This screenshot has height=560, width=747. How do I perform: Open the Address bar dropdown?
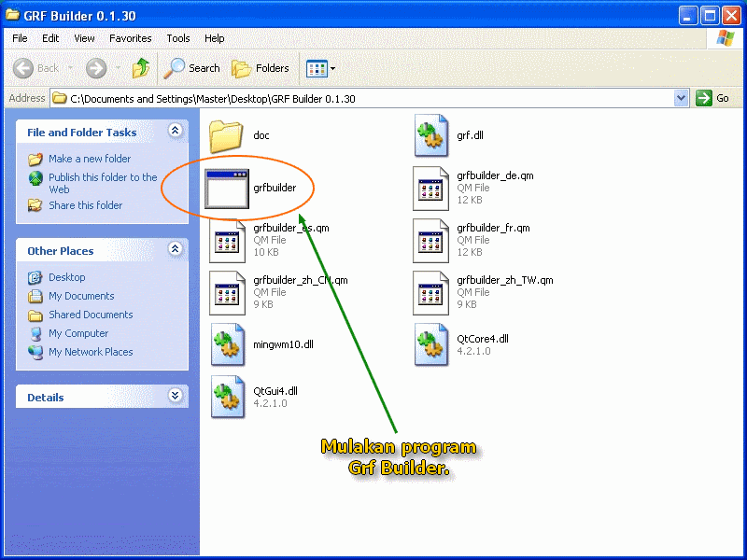(x=682, y=98)
